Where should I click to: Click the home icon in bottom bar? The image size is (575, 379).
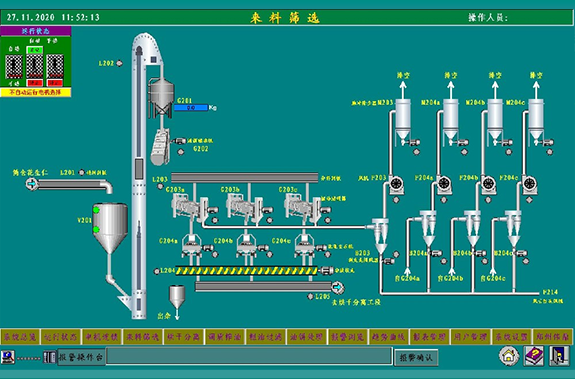(x=509, y=356)
